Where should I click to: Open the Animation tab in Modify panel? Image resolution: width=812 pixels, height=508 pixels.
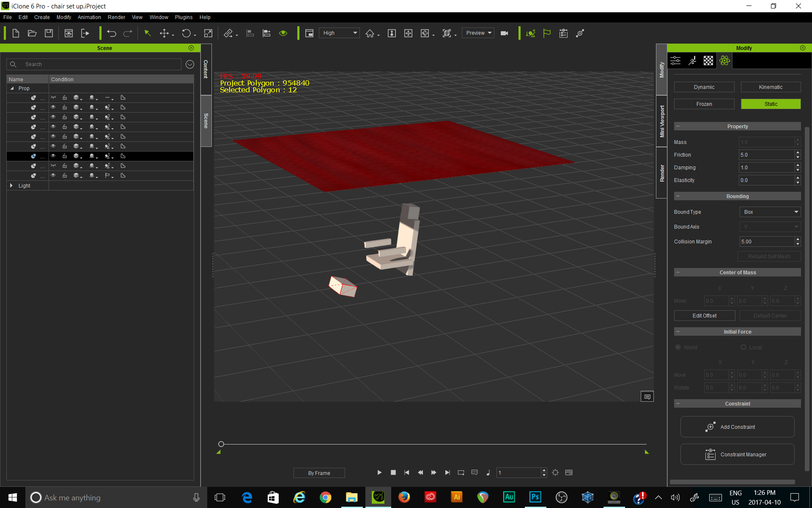[x=692, y=61]
